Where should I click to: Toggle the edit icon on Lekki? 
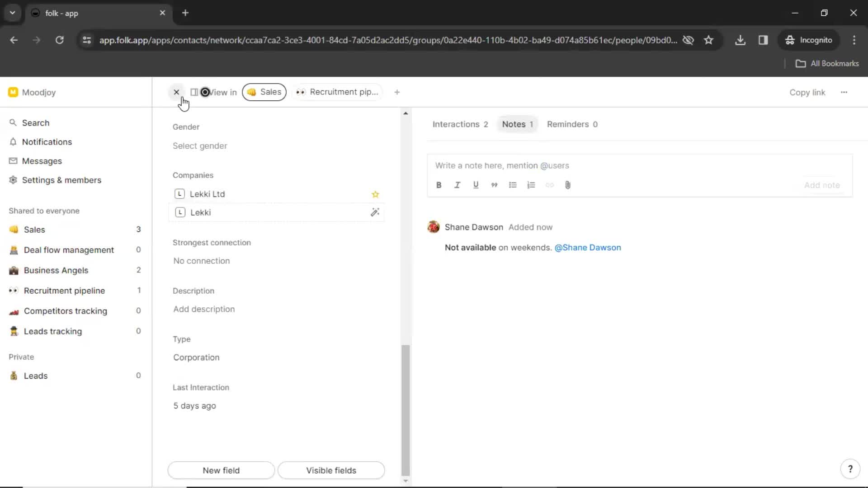pos(375,212)
